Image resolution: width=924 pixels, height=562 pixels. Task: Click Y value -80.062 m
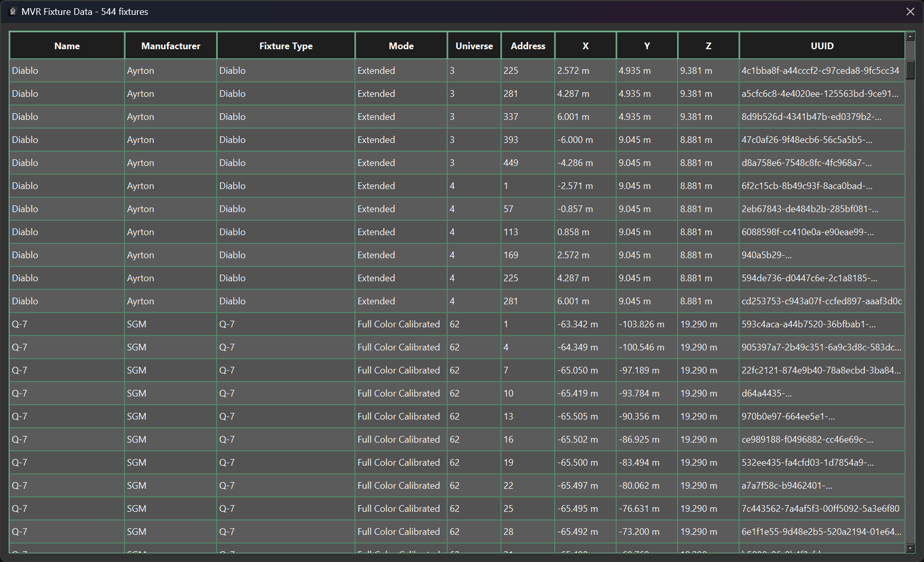(x=647, y=486)
